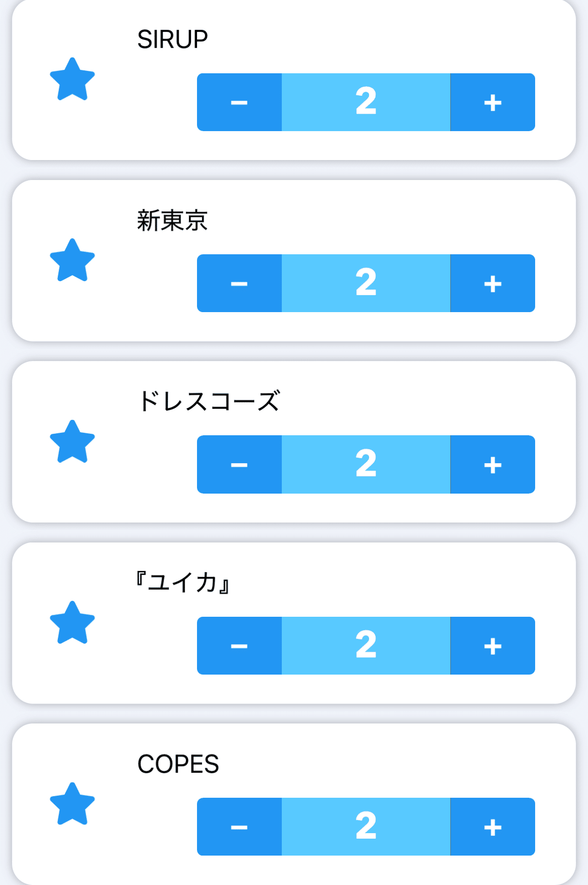588x885 pixels.
Task: Open the ドレスコーズ artist title
Action: pyautogui.click(x=208, y=401)
